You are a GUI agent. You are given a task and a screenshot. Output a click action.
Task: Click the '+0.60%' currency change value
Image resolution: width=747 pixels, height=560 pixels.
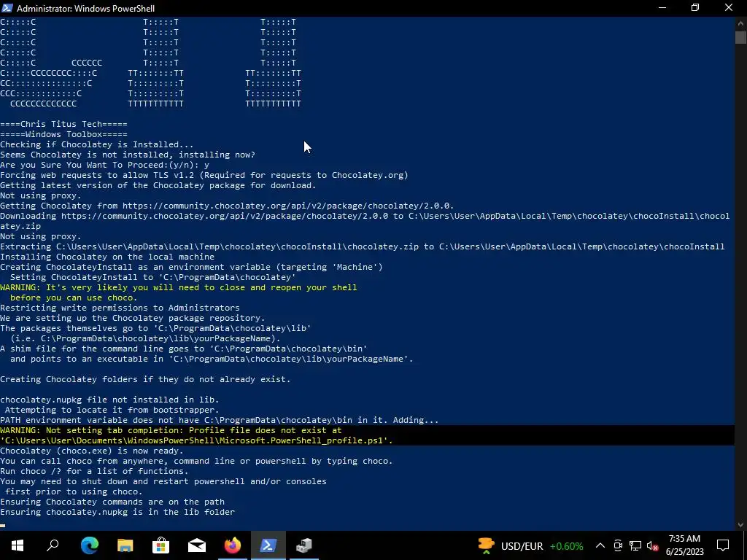pos(566,546)
